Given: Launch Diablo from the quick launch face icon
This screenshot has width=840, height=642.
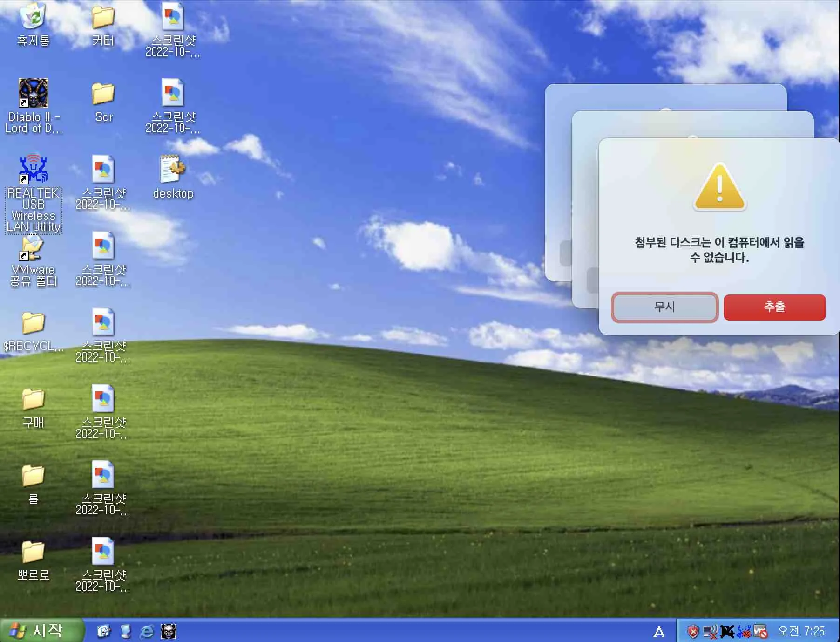Looking at the screenshot, I should coord(169,632).
